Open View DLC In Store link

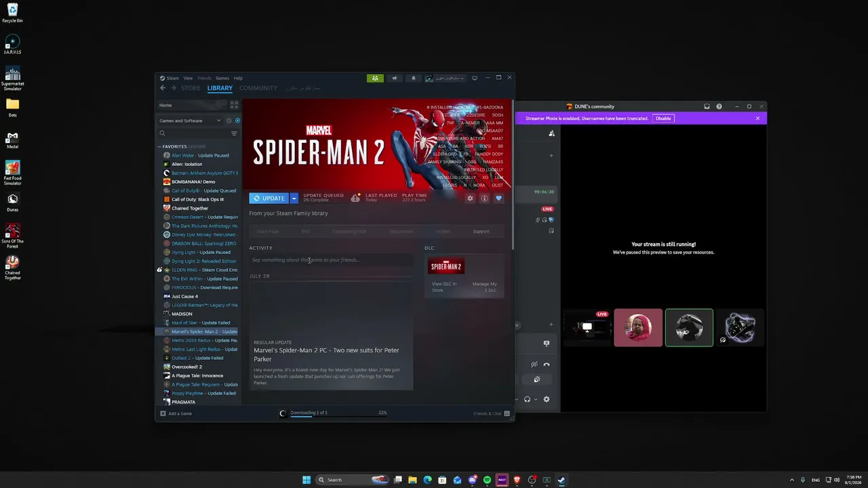click(x=444, y=287)
